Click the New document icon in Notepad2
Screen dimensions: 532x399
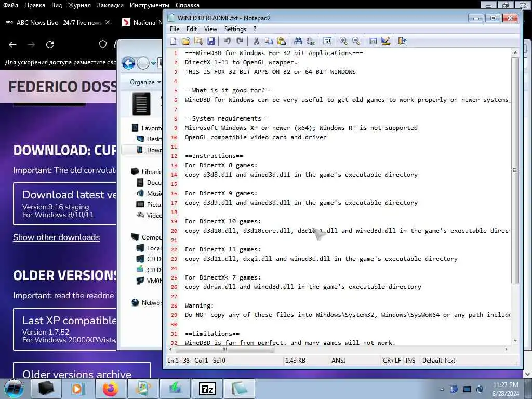coord(174,41)
